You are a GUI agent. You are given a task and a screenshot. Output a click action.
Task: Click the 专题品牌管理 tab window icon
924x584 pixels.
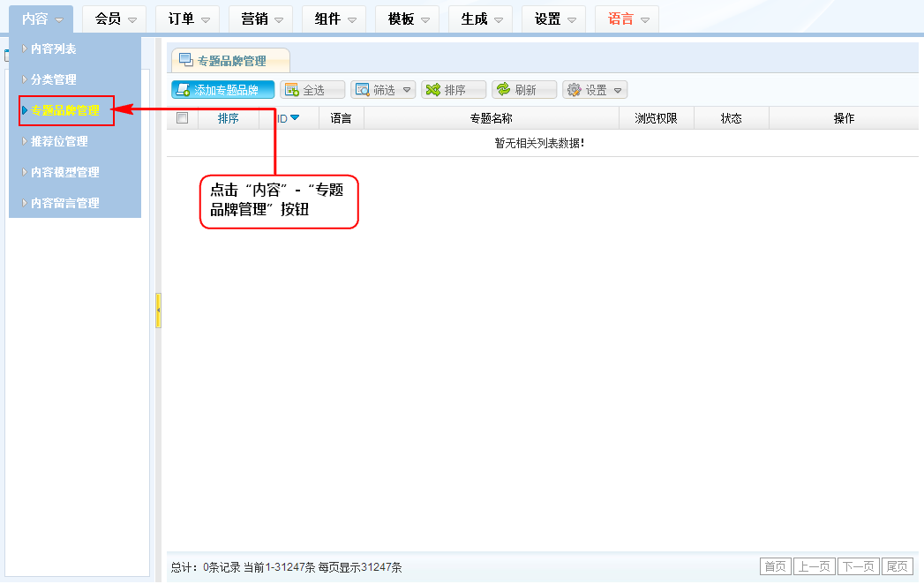[x=186, y=60]
